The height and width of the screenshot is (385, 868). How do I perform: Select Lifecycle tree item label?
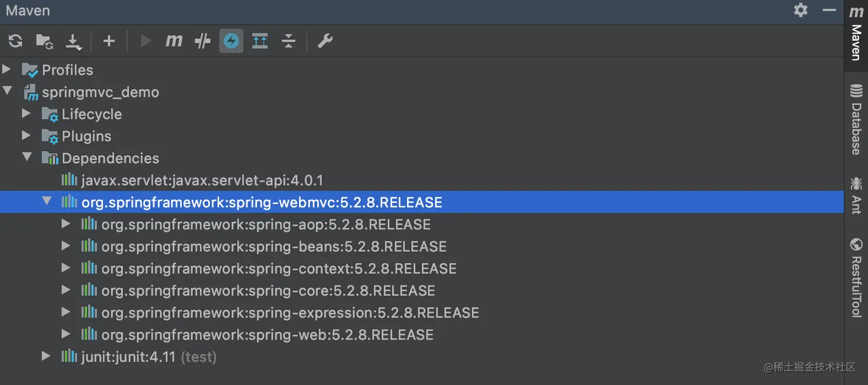pos(92,114)
